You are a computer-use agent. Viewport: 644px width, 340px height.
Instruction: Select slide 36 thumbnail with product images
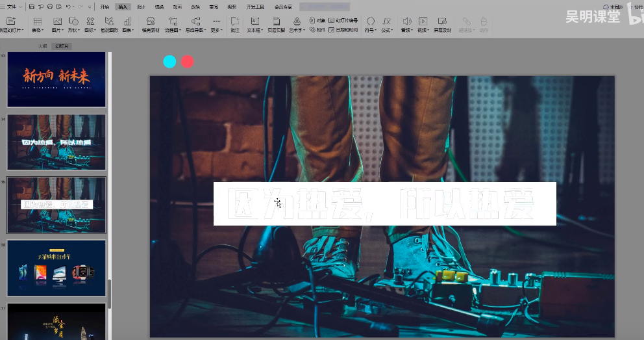pyautogui.click(x=56, y=268)
